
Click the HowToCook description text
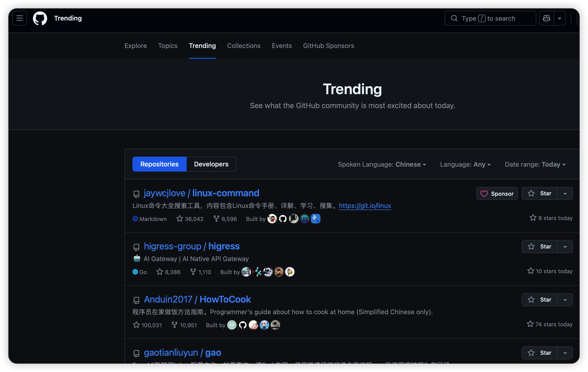click(283, 312)
